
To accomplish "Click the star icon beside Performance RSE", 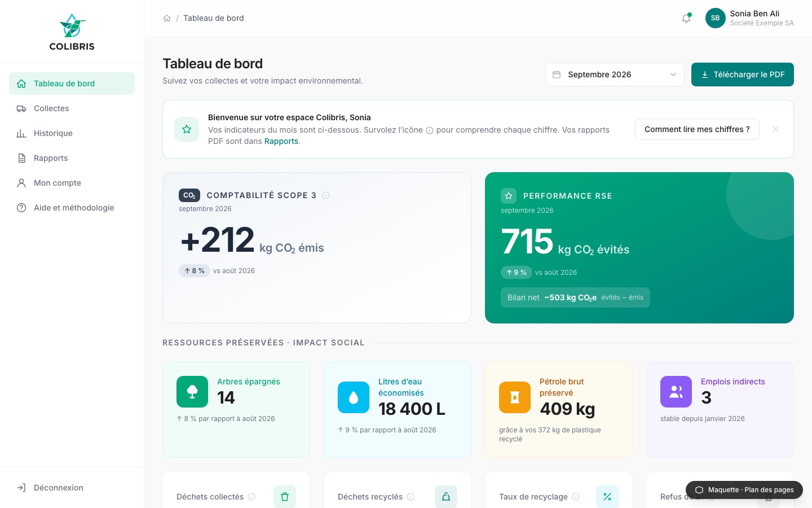I will click(509, 196).
